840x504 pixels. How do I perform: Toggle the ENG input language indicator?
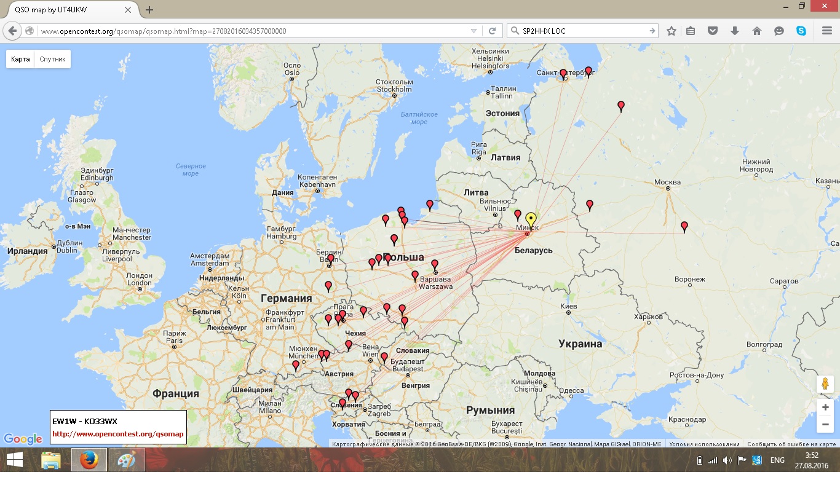pyautogui.click(x=777, y=460)
